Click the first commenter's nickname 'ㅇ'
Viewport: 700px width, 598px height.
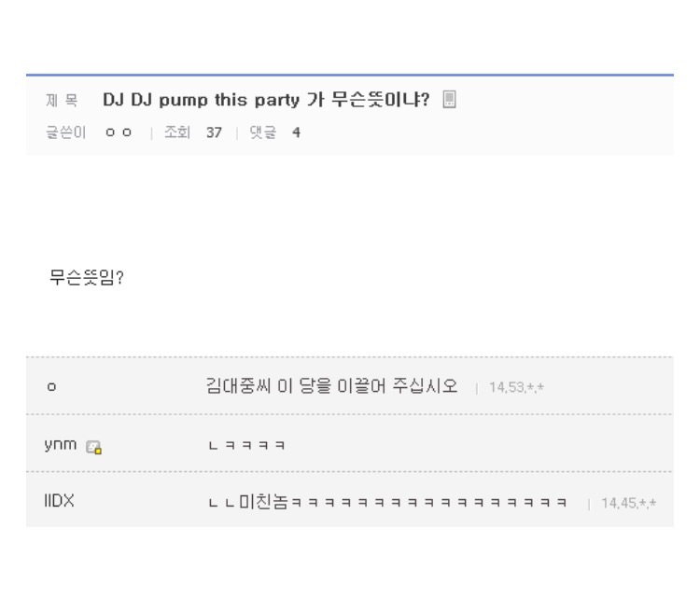50,386
